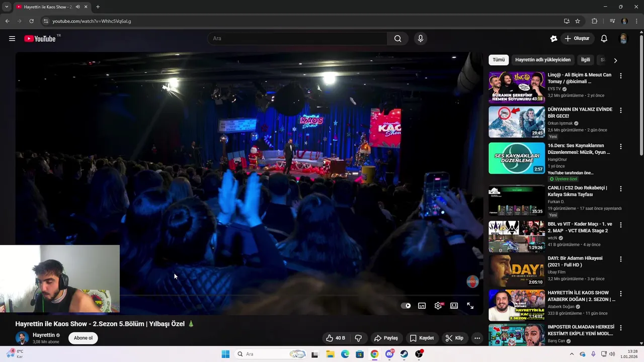The width and height of the screenshot is (644, 362).
Task: Open the YouTube hamburger guide menu
Action: [x=12, y=39]
